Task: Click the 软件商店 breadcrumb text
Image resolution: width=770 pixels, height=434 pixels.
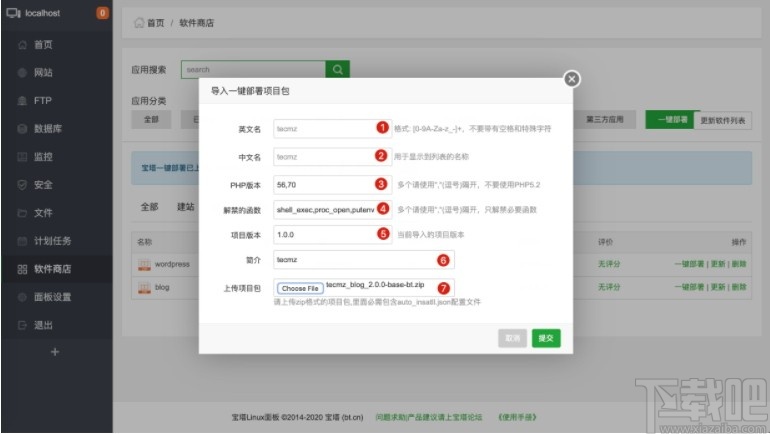Action: point(196,23)
